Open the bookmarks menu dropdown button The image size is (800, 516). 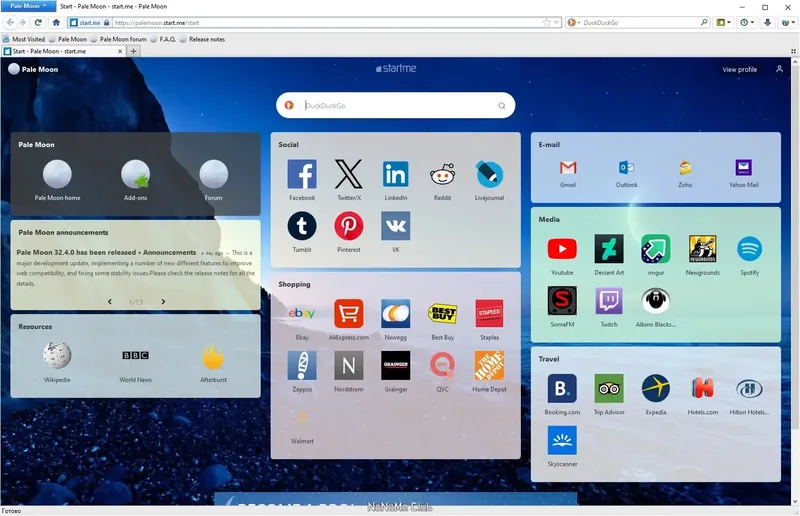point(724,22)
